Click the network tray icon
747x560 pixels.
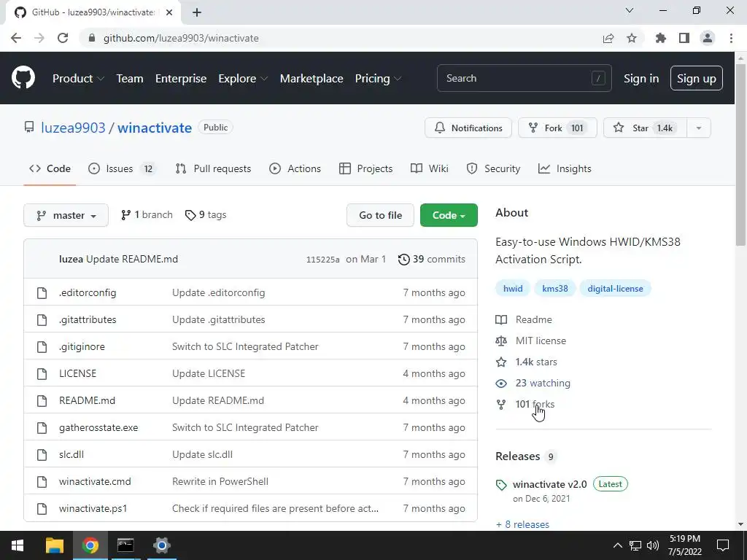[635, 545]
